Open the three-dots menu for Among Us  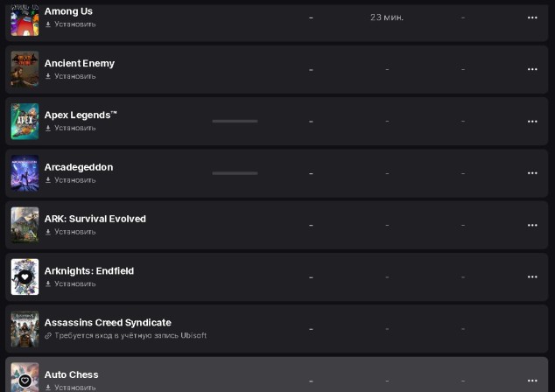[x=531, y=17]
